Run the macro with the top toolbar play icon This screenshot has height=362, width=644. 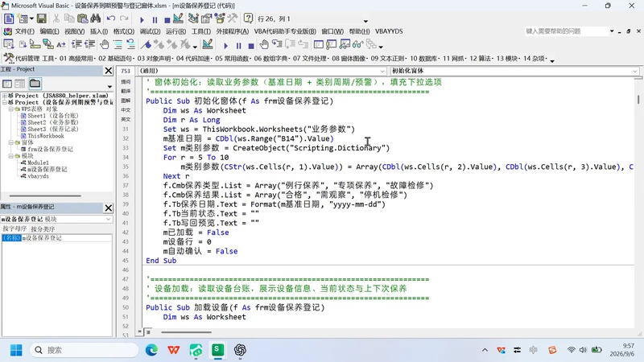point(142,19)
